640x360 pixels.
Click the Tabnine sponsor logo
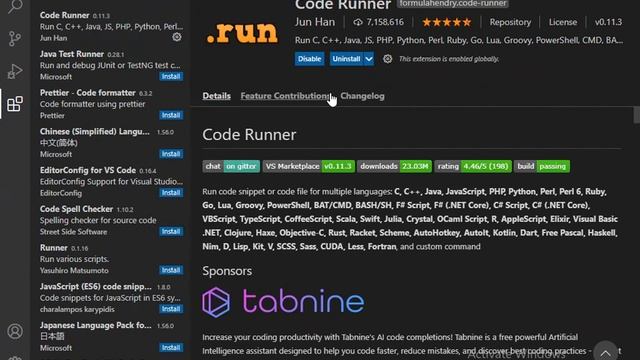pos(283,302)
